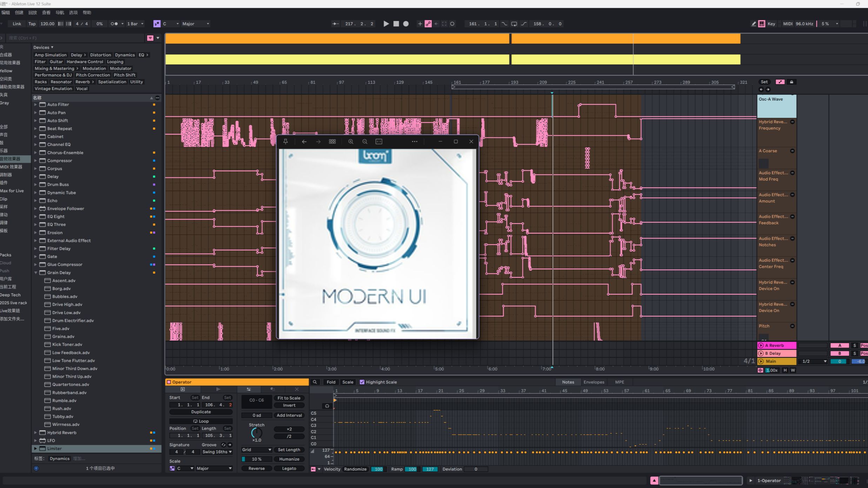Click the tempo field showing 120.00
The width and height of the screenshot is (868, 488).
pyautogui.click(x=47, y=24)
